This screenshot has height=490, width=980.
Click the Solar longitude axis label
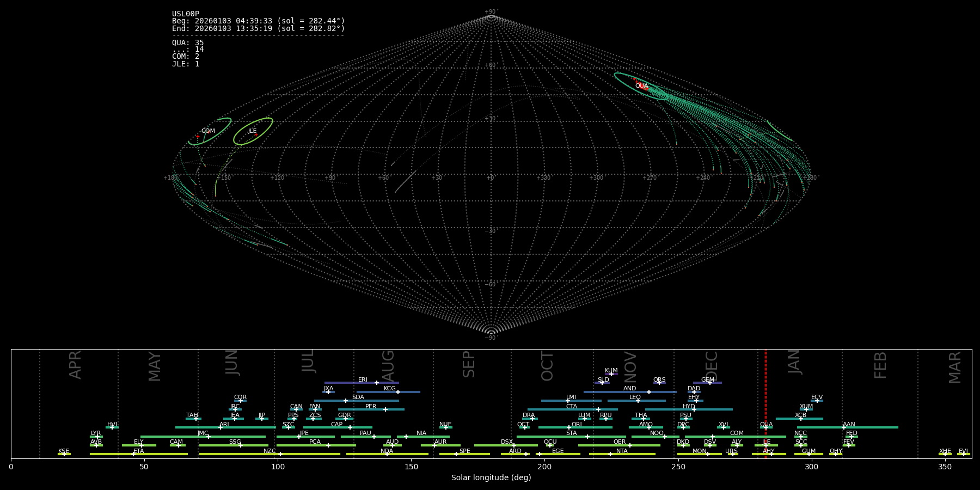491,477
